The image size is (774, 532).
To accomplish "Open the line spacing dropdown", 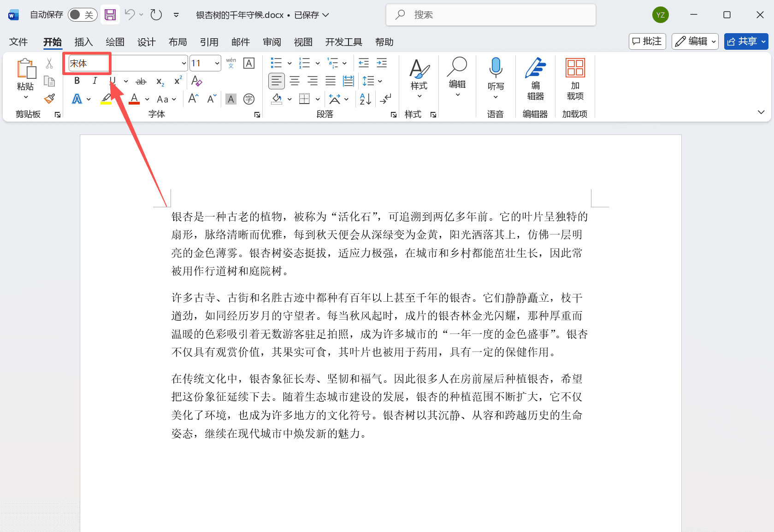I will [380, 81].
